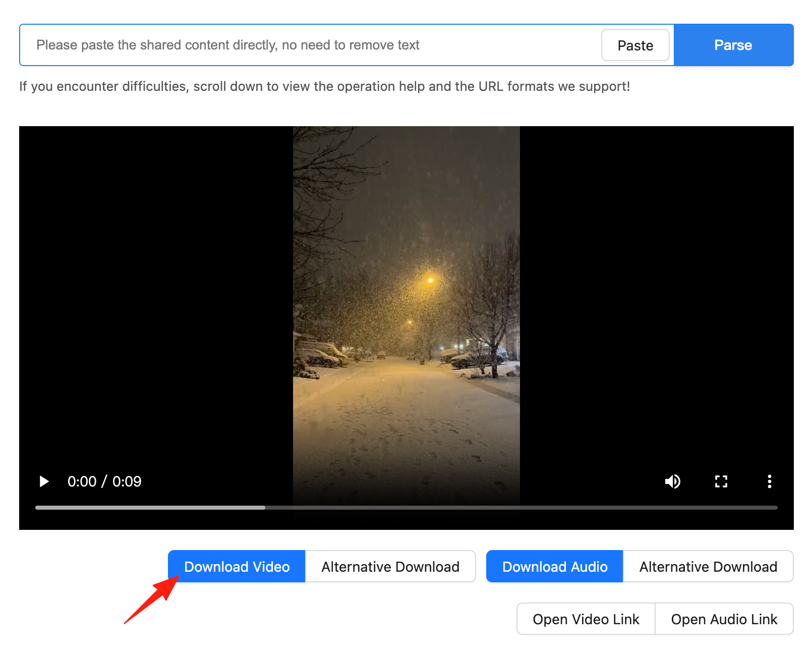Click the speaker icon in the control bar
Image resolution: width=812 pixels, height=654 pixels.
click(673, 481)
